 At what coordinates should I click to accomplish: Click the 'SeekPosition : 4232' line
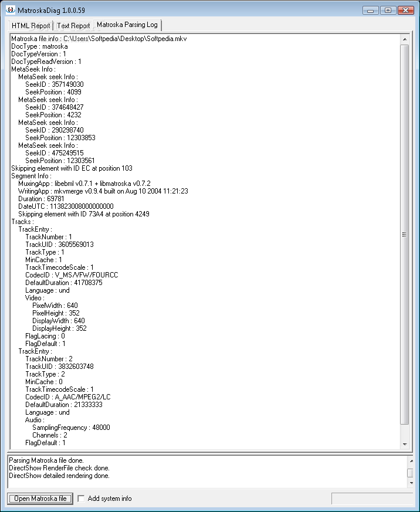point(53,115)
